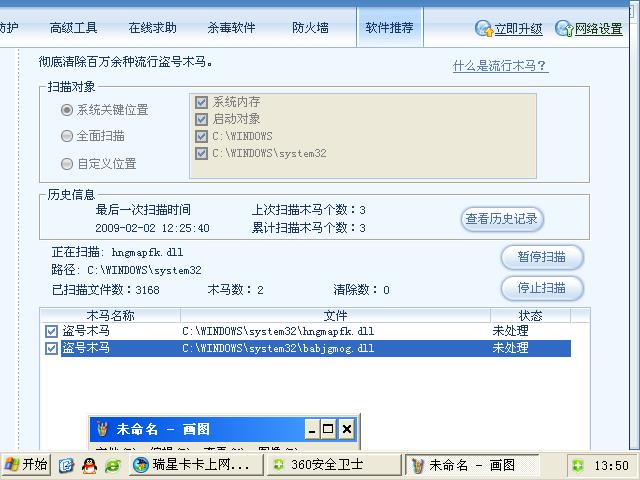Open the QQ penguin quick launch icon
Screen dimensions: 640x480
[89, 465]
